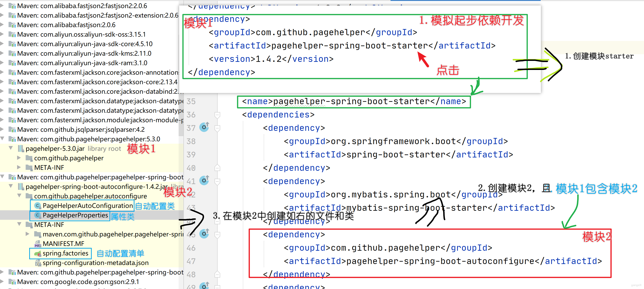644x289 pixels.
Task: Click spring-boot-starter artifactId on line 39
Action: pos(399,155)
